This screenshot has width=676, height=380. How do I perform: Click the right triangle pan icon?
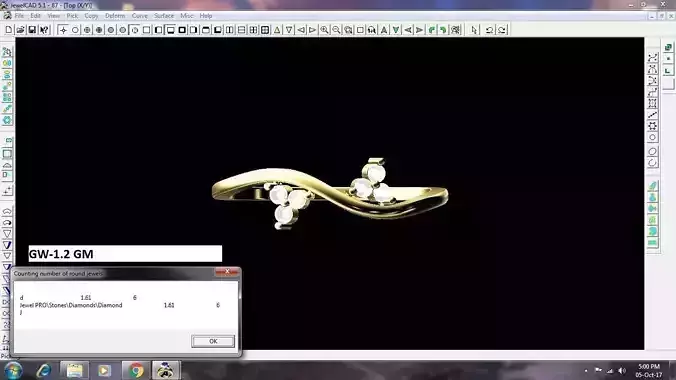point(313,30)
